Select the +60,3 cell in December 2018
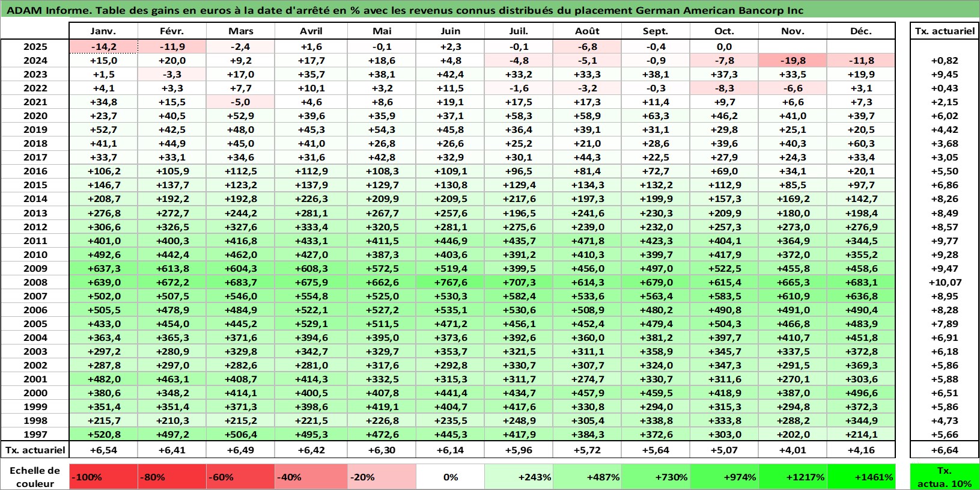The image size is (980, 490). (861, 143)
